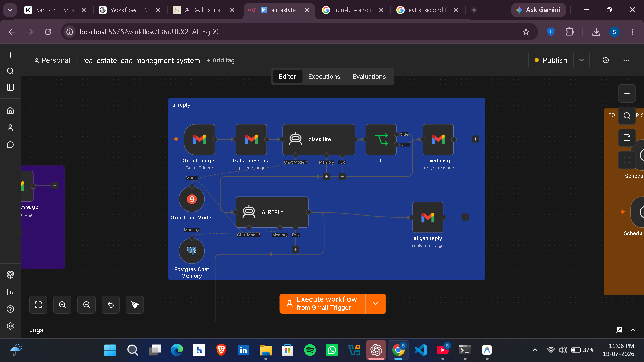Click the tidy up workflow icon
644x362 pixels.
pyautogui.click(x=135, y=305)
